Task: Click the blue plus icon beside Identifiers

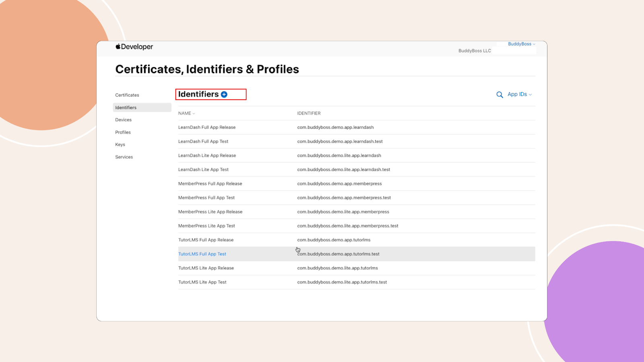Action: click(x=224, y=95)
